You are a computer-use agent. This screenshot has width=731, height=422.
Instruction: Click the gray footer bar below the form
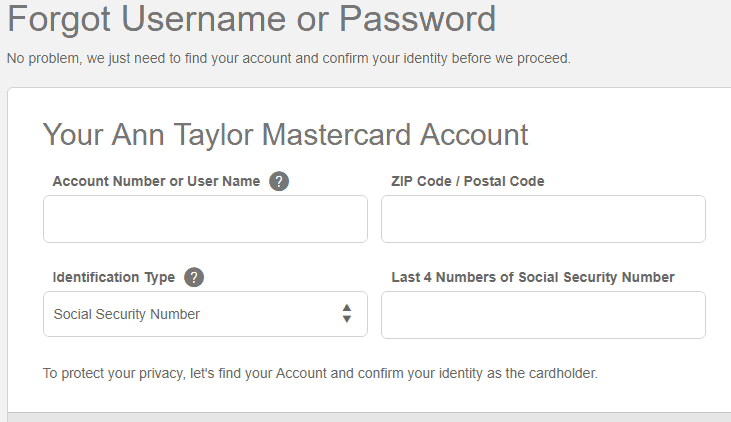pos(369,417)
